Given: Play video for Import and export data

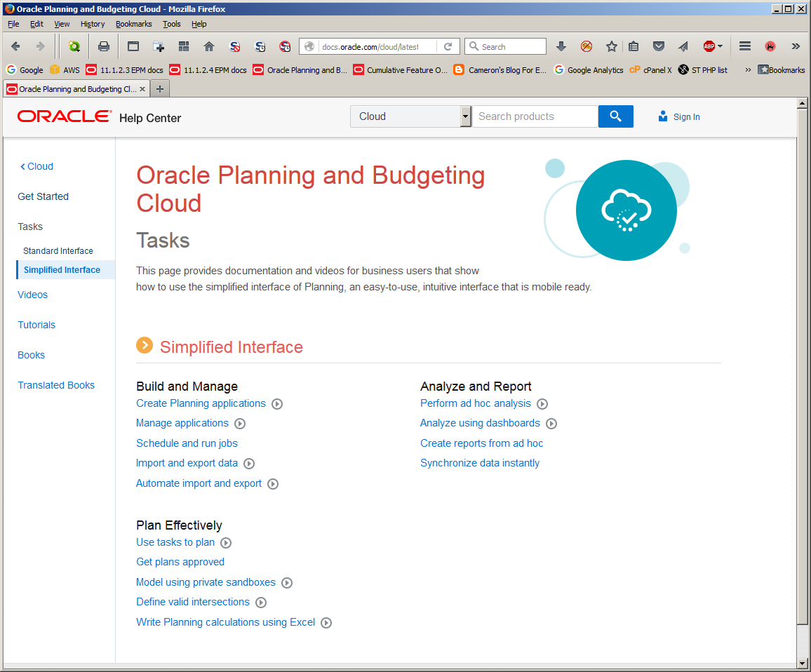Looking at the screenshot, I should (249, 464).
